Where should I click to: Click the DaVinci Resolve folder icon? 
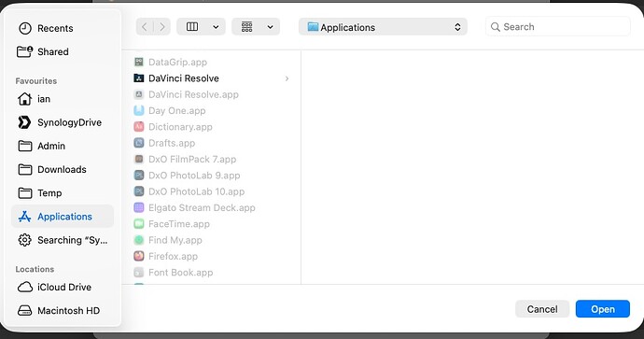(139, 78)
